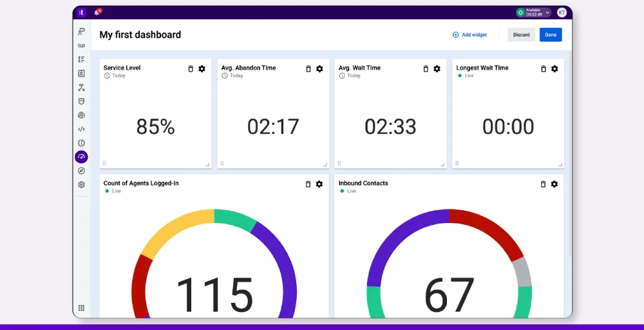Click the Add widget link

tap(469, 35)
